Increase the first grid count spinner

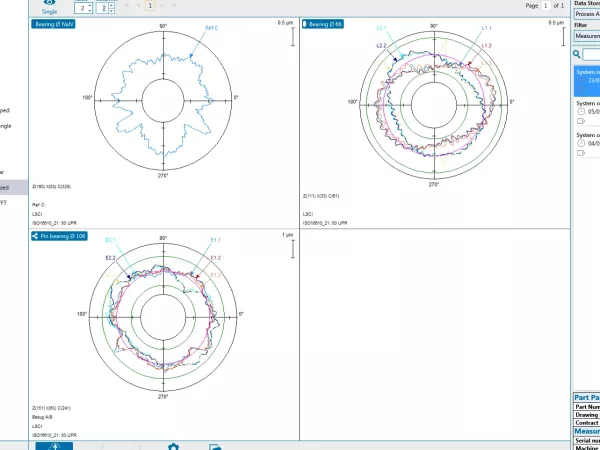tap(91, 4)
